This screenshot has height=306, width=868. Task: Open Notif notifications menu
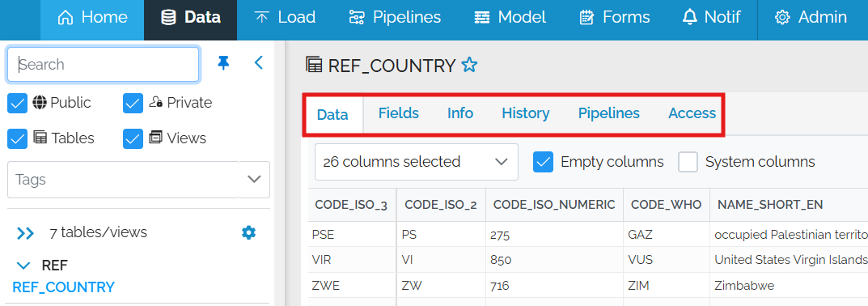click(x=711, y=17)
